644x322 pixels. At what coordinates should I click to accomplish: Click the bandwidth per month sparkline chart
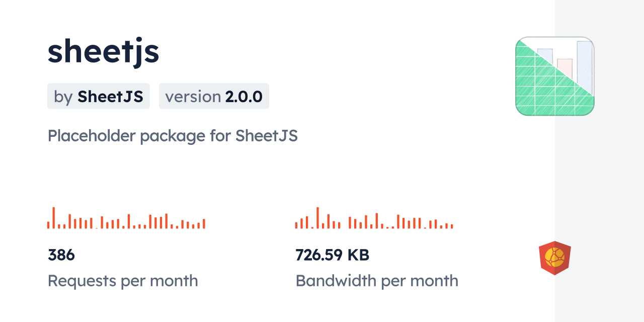click(x=374, y=219)
